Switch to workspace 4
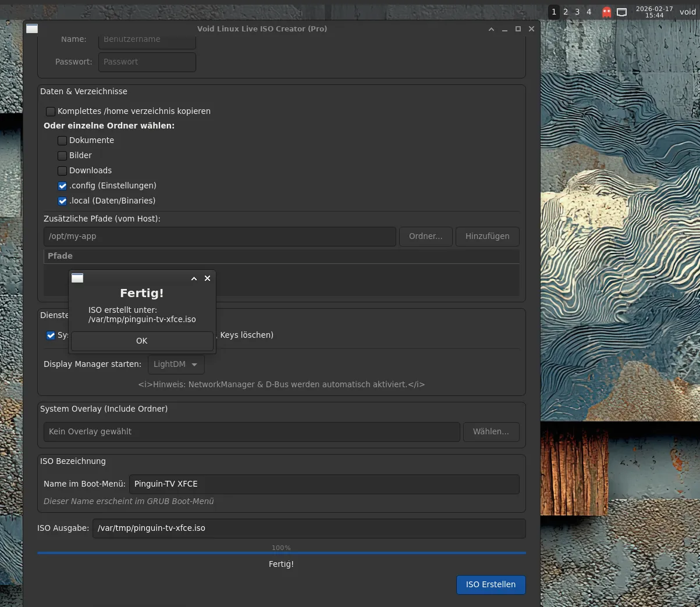 pyautogui.click(x=589, y=12)
